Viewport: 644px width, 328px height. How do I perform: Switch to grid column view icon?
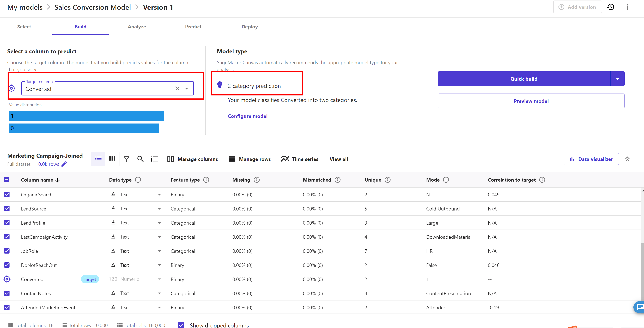(x=112, y=159)
